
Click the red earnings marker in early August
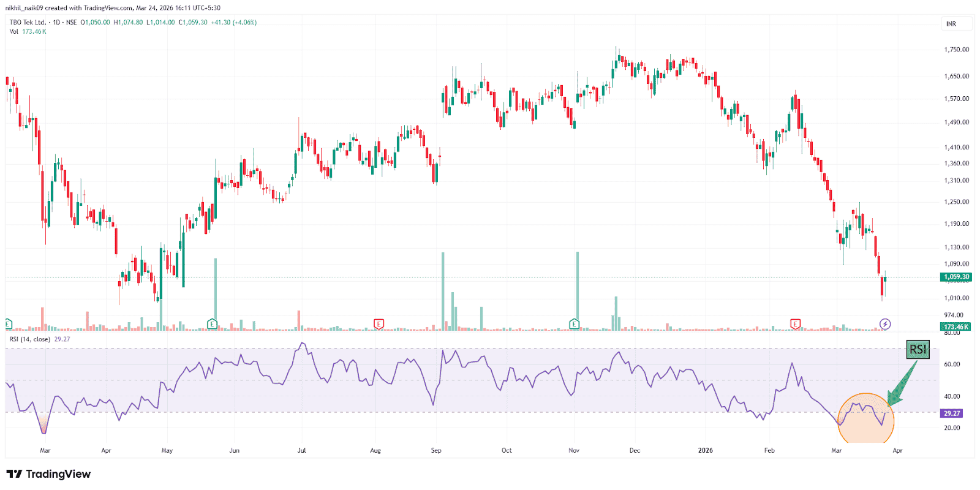(379, 323)
